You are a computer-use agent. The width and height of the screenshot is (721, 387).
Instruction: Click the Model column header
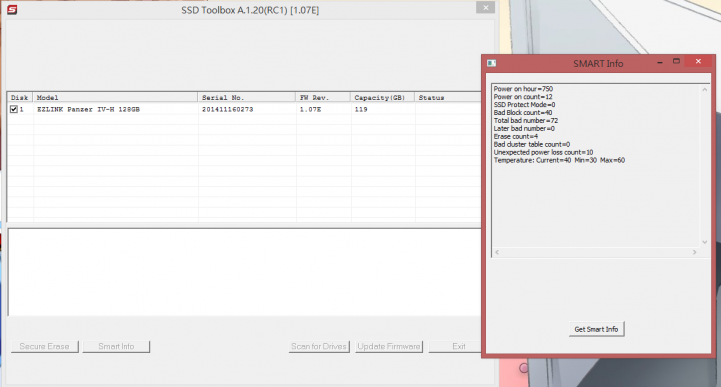tap(115, 97)
